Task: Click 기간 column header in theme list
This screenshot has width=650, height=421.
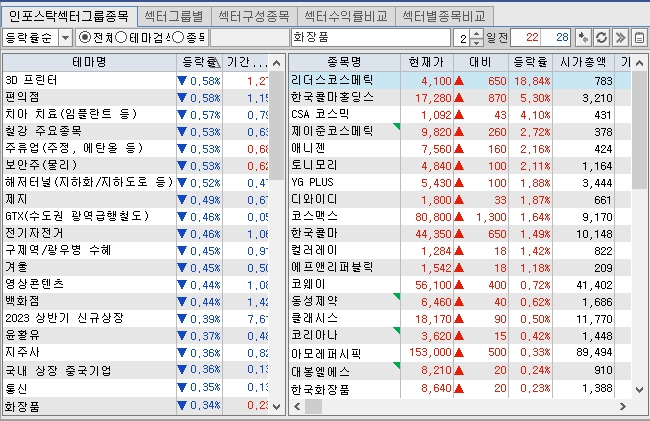Action: pos(245,63)
